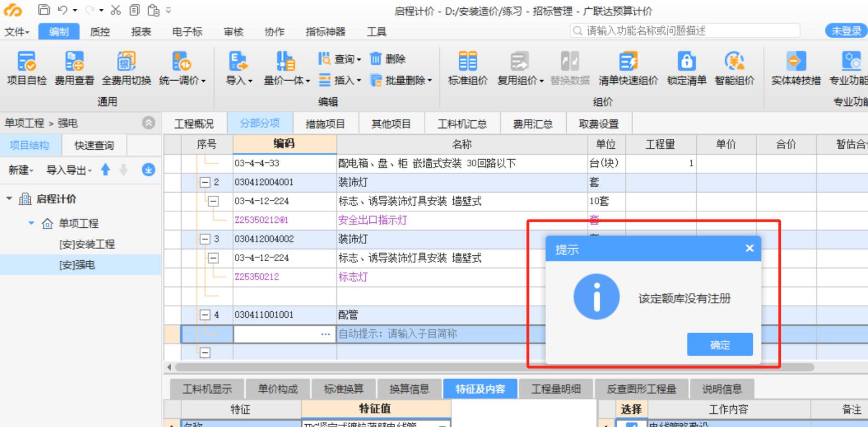Click the scroll-left arrow of table scrollbar
Viewport: 868px width, 427px height.
[169, 367]
